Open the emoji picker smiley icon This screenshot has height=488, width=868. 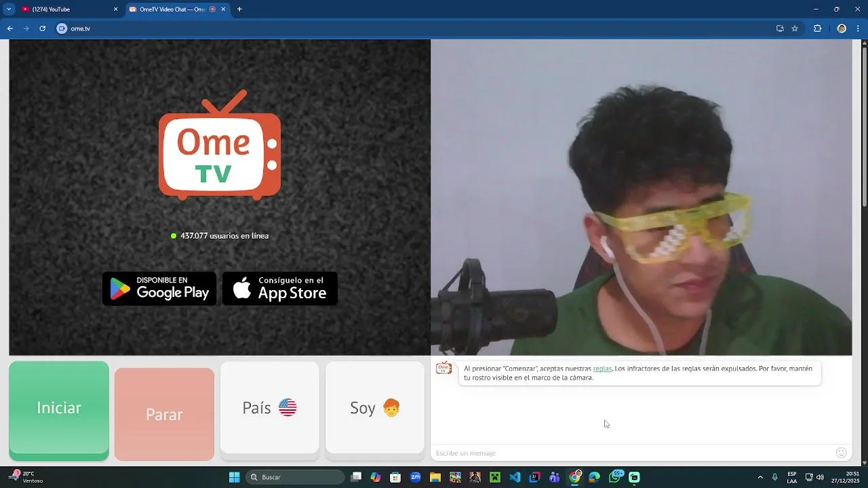pyautogui.click(x=842, y=453)
